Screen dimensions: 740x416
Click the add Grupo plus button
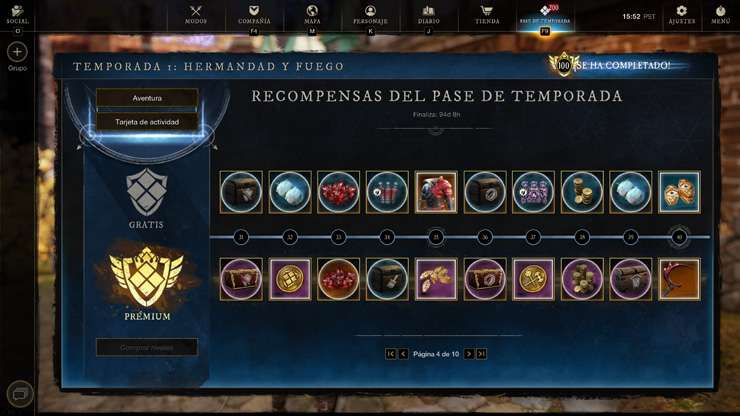[x=17, y=52]
